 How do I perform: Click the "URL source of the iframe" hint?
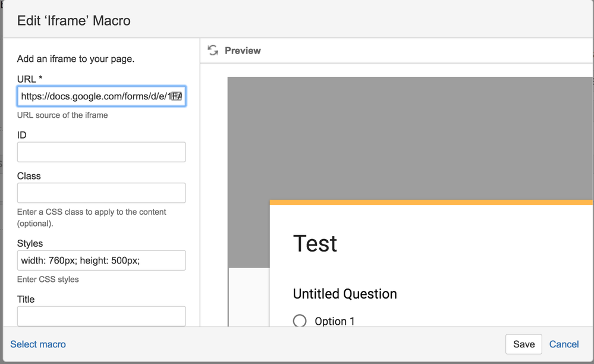[x=62, y=115]
